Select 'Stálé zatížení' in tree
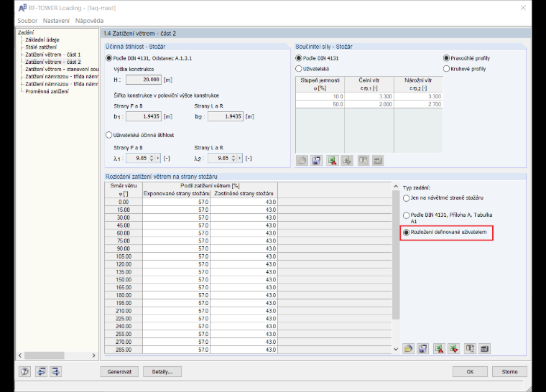This screenshot has height=392, width=546. tap(41, 47)
